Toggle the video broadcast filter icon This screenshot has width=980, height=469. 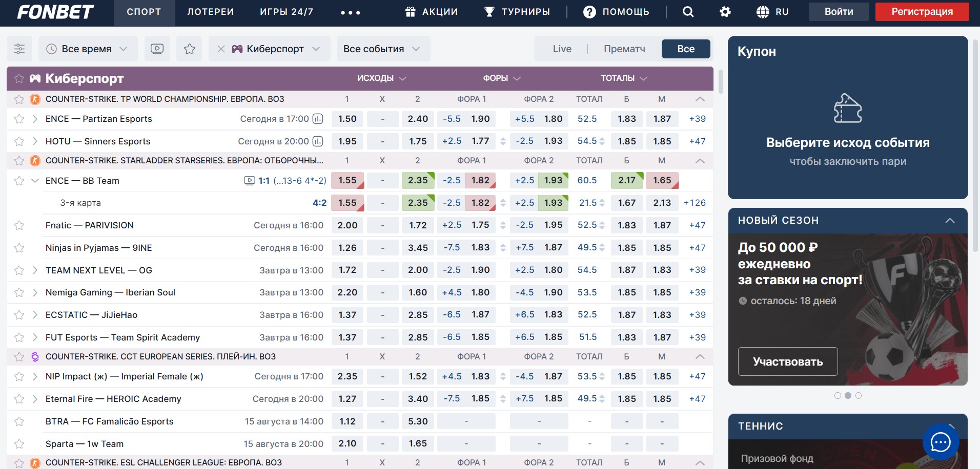point(157,49)
